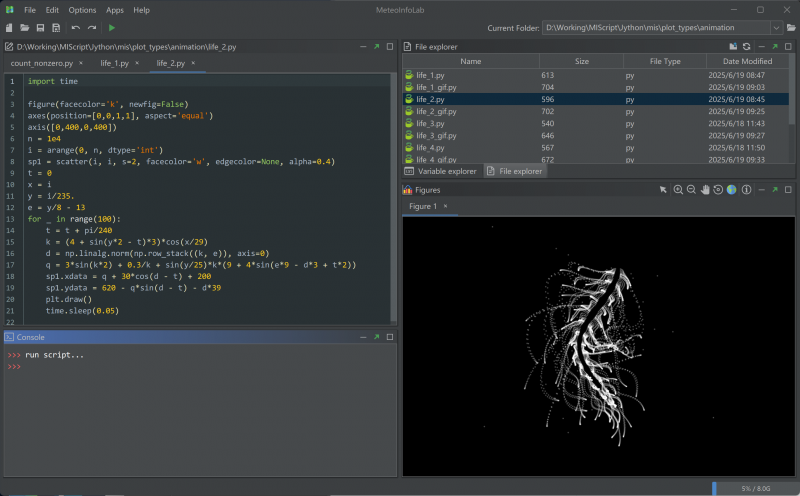
Task: Click the New File toolbar icon
Action: click(9, 27)
